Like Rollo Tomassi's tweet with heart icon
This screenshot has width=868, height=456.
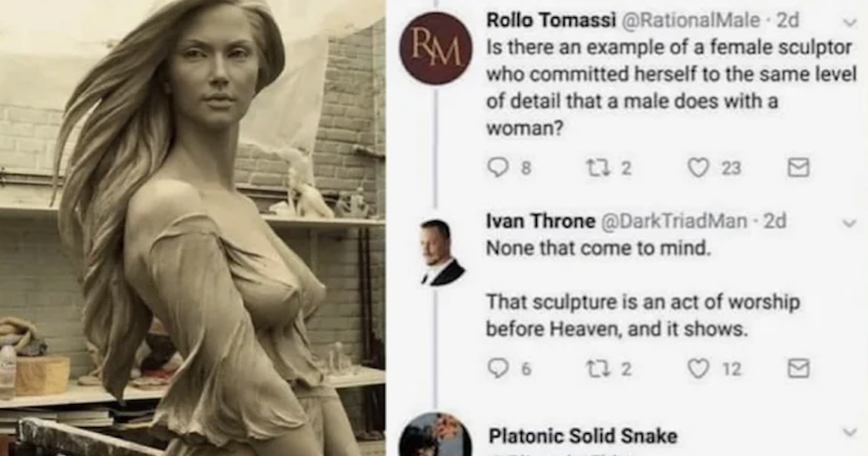[698, 168]
